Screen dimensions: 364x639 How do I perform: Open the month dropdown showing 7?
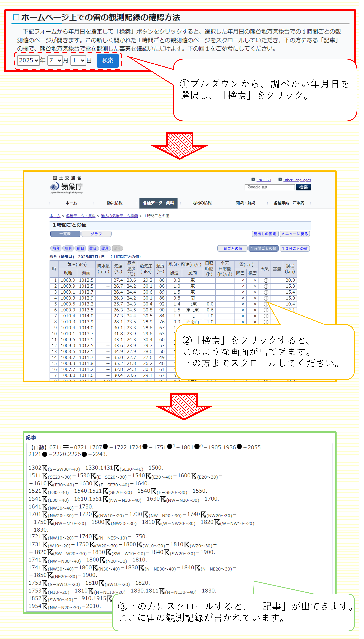(55, 61)
